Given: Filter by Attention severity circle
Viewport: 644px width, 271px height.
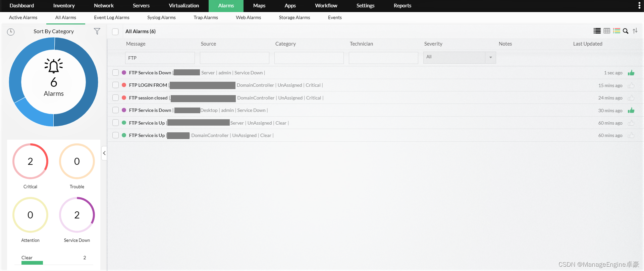Looking at the screenshot, I should pyautogui.click(x=30, y=215).
